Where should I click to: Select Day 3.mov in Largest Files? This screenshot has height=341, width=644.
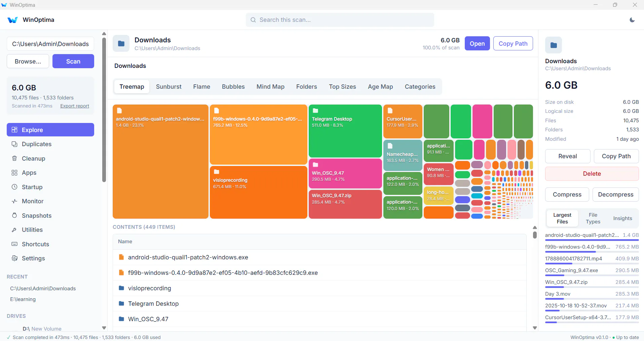click(x=592, y=295)
